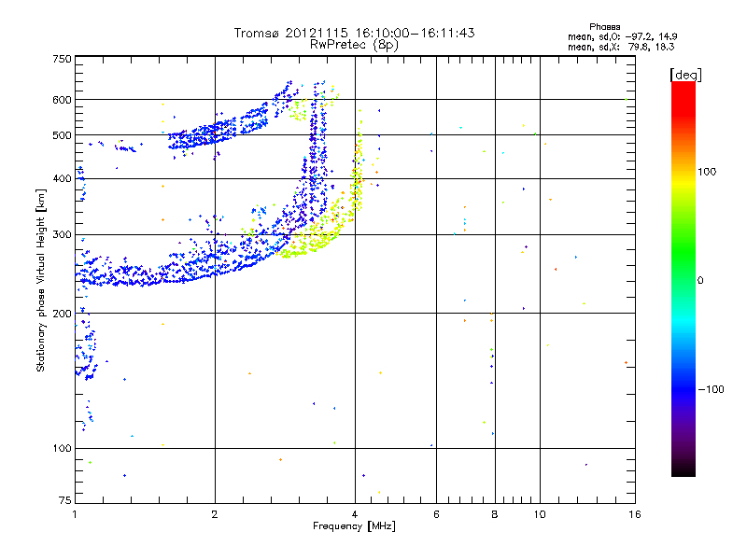
Task: Click the 'RwPretec (8p)' subtitle
Action: pos(354,45)
